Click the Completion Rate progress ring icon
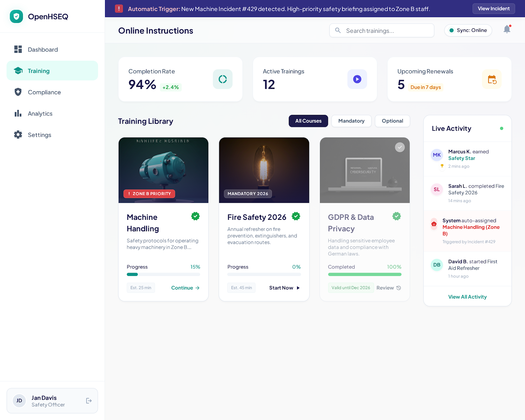Image resolution: width=525 pixels, height=420 pixels. click(222, 79)
